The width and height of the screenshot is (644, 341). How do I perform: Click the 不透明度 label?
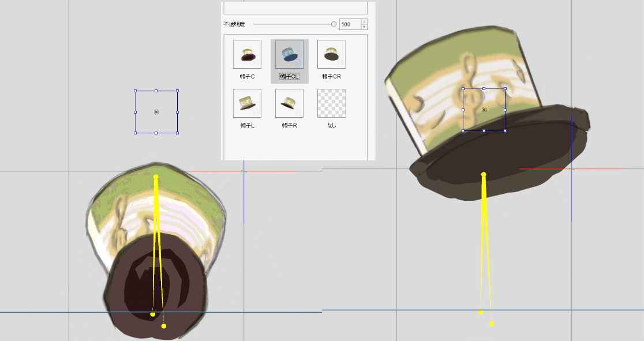(234, 24)
